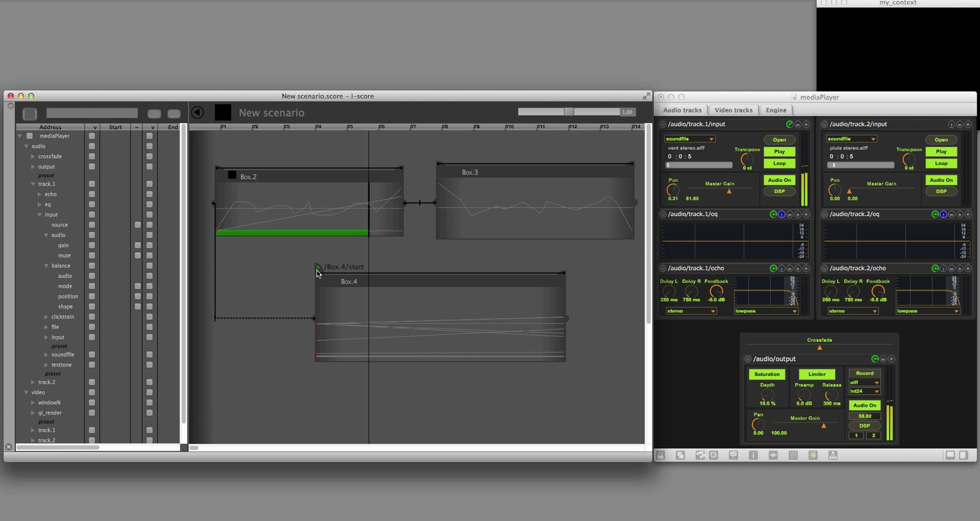The height and width of the screenshot is (521, 980).
Task: Click the green play triangle at Box.4 start
Action: coord(318,267)
